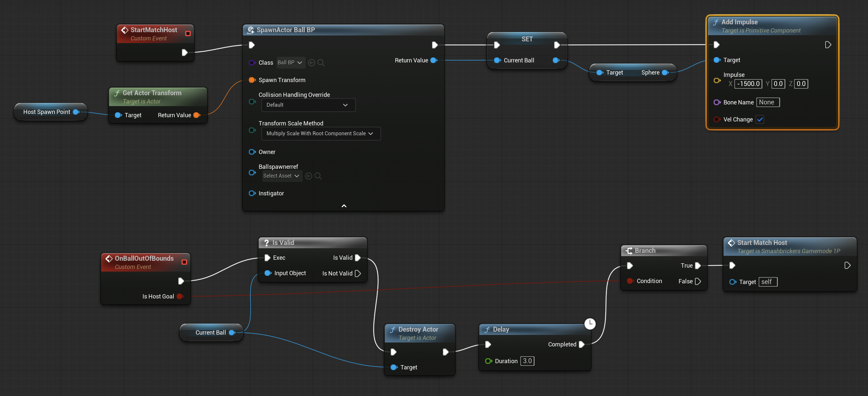Click the Instigator input pin
The height and width of the screenshot is (396, 868).
click(x=252, y=193)
